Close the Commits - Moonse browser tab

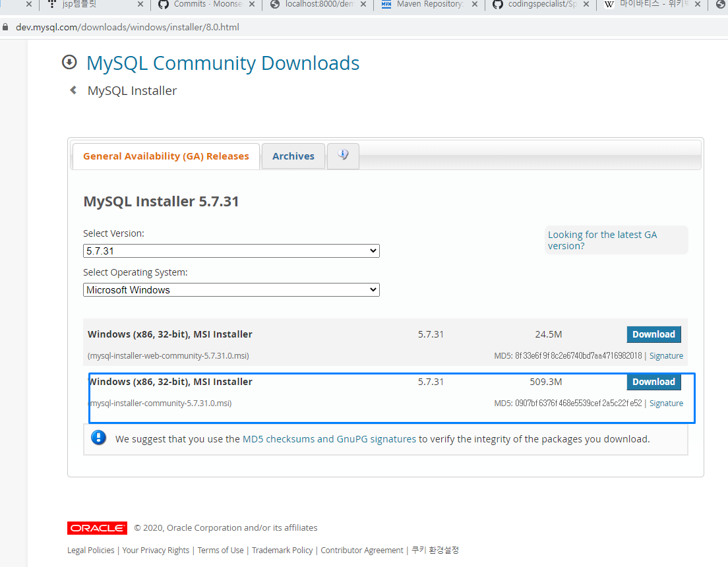click(252, 4)
